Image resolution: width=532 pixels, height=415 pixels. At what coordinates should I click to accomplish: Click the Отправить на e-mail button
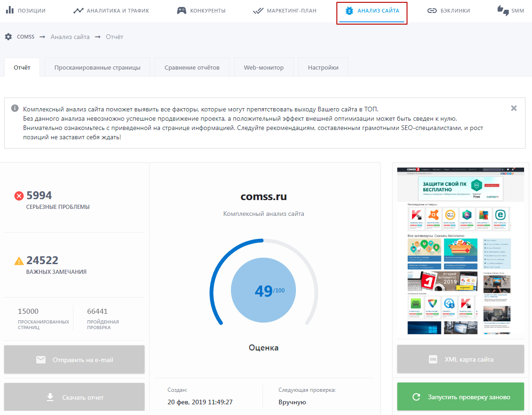74,359
